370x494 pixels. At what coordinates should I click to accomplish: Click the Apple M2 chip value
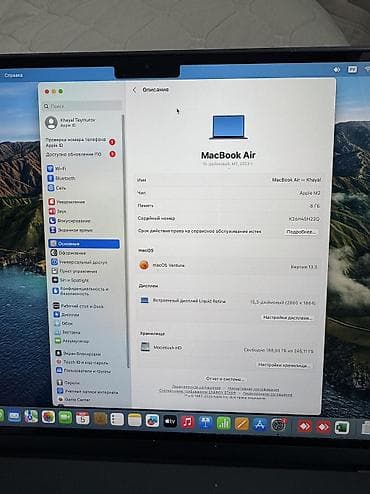click(x=310, y=193)
